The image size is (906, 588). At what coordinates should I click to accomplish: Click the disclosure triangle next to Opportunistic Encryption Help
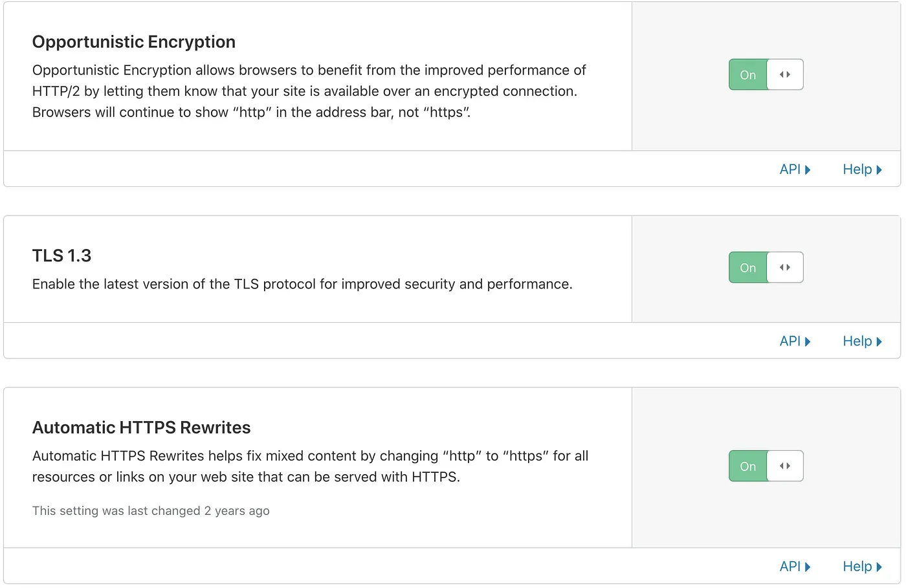[879, 169]
